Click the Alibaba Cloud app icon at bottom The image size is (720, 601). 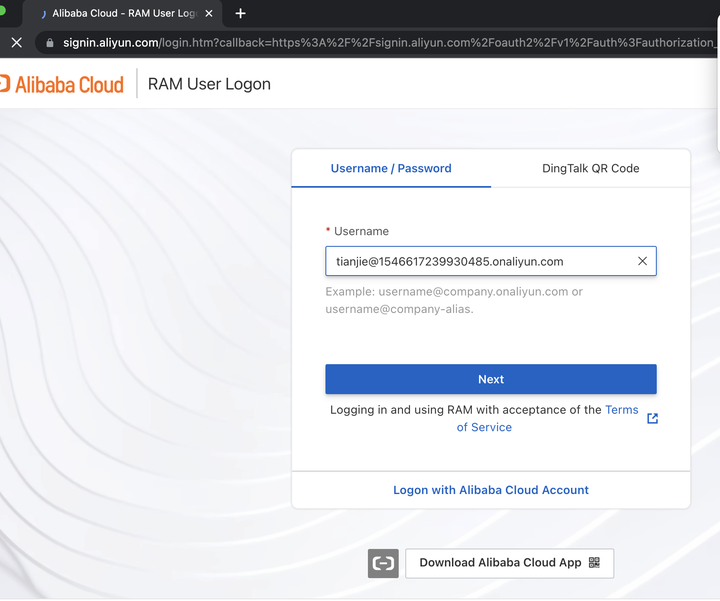[383, 563]
